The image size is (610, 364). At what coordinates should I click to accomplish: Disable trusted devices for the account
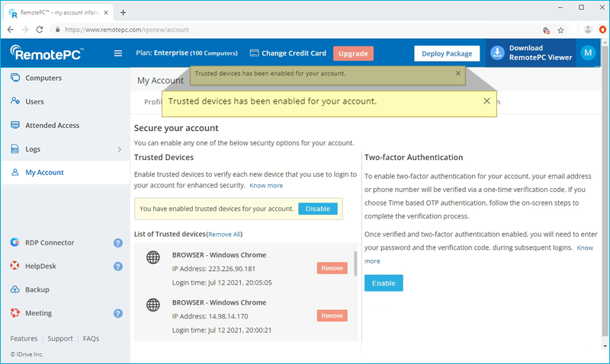click(x=317, y=209)
